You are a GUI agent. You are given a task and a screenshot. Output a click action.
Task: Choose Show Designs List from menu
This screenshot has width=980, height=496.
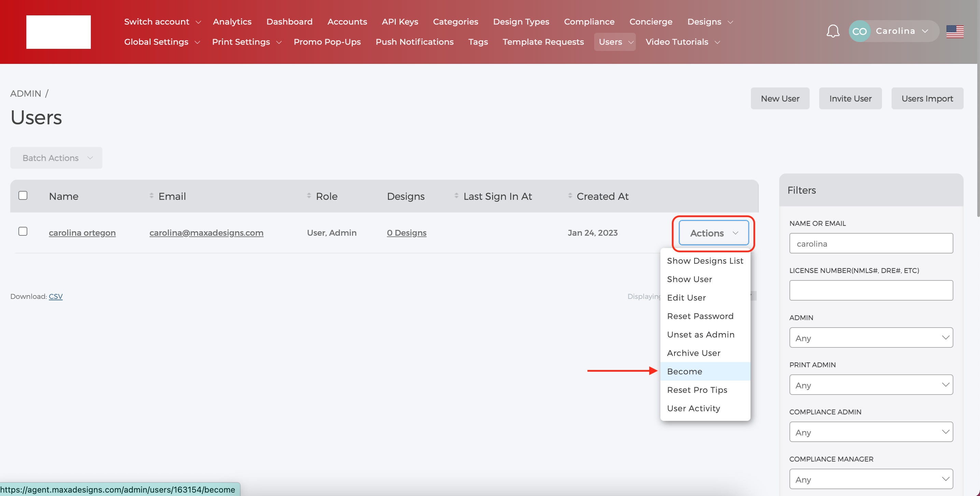[705, 261]
